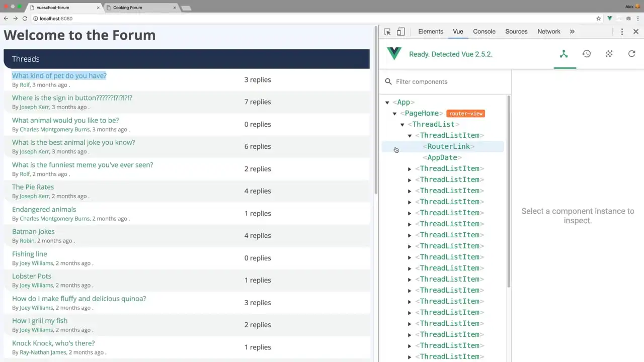Screen dimensions: 644x362
Task: Select the RouterLink component
Action: [x=448, y=146]
